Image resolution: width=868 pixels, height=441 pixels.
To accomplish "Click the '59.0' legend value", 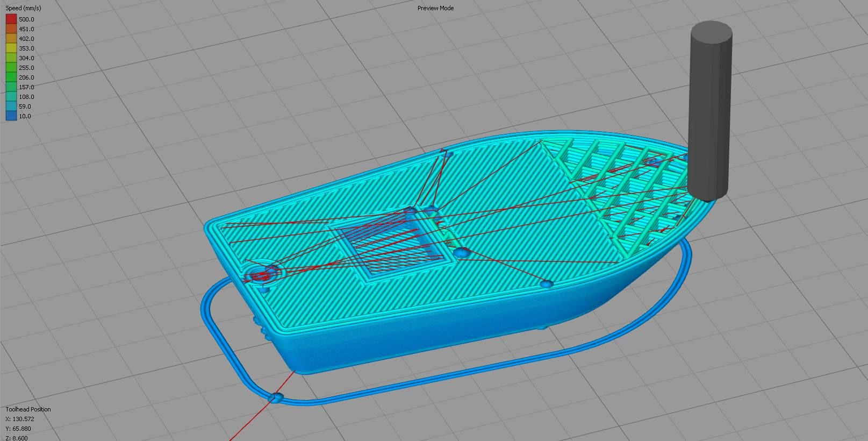I will pos(25,106).
